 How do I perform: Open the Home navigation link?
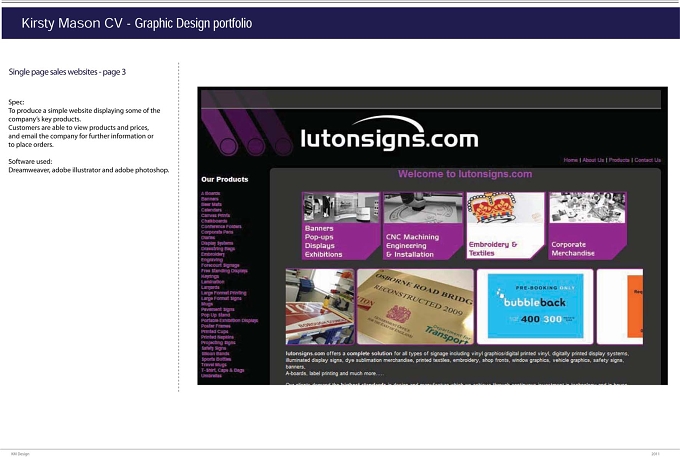pyautogui.click(x=571, y=160)
